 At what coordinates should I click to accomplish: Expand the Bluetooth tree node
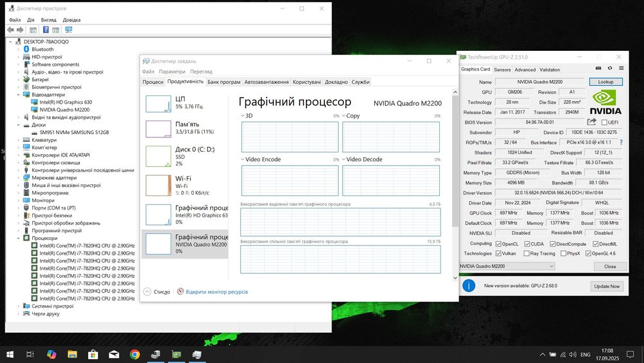click(x=18, y=49)
